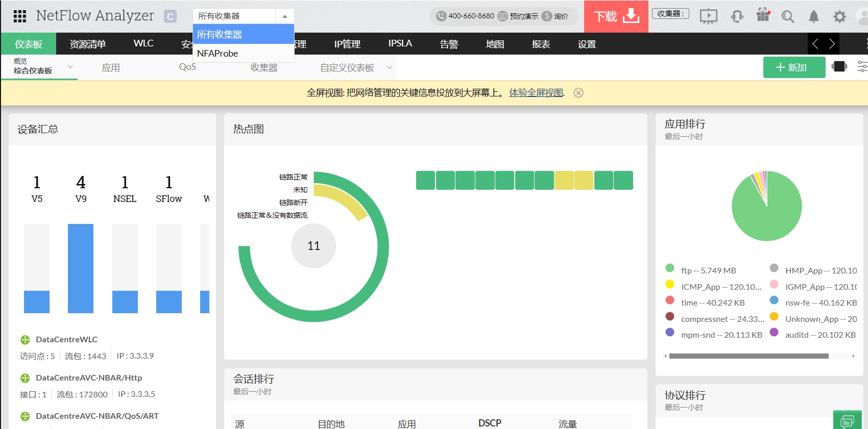Image resolution: width=868 pixels, height=429 pixels.
Task: Toggle the nsw-fe legend blue dot
Action: pyautogui.click(x=774, y=300)
